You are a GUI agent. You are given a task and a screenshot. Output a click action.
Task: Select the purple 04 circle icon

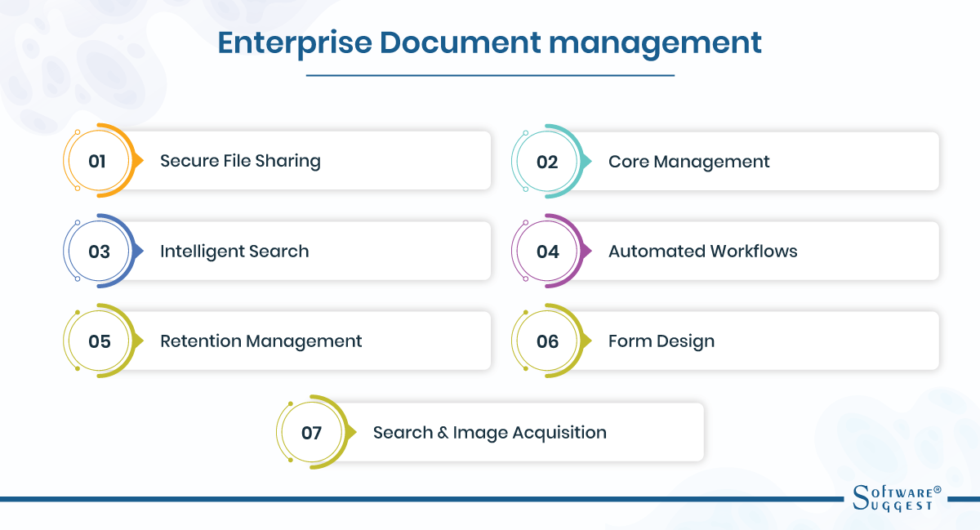point(547,251)
